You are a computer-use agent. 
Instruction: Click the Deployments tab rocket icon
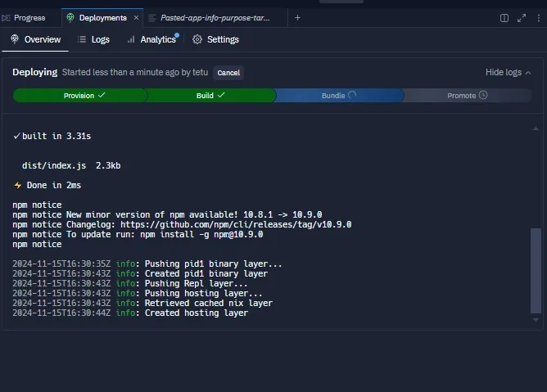(70, 17)
